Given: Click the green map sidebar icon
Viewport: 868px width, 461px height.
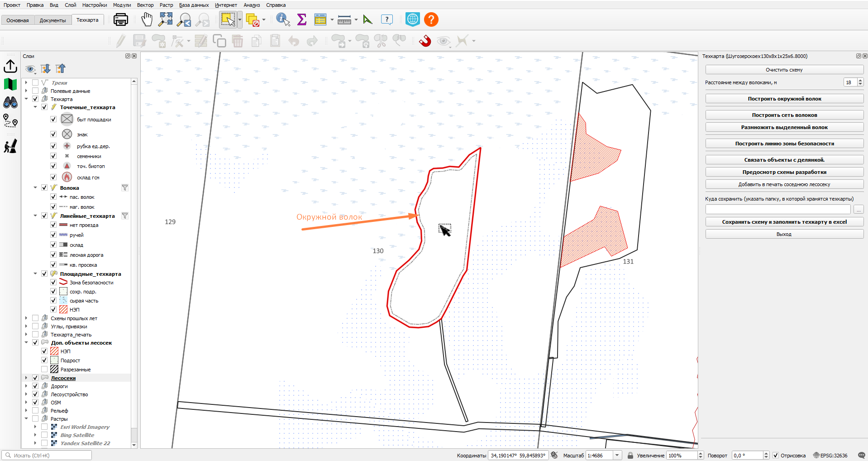Looking at the screenshot, I should (x=10, y=85).
